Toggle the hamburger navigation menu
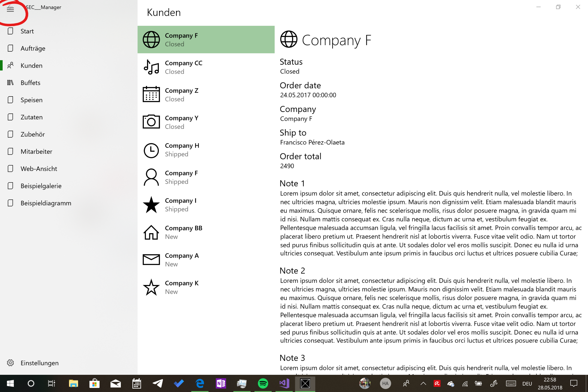 tap(10, 9)
